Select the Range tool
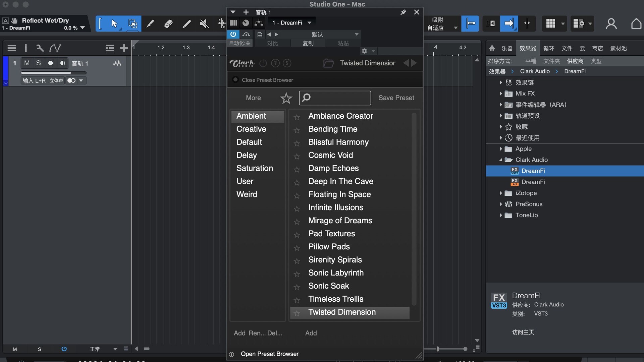 point(132,23)
